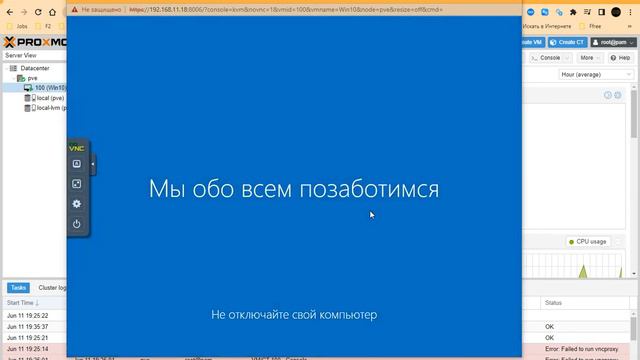
Task: Select Datacenter in the resource tree
Action: [x=35, y=68]
